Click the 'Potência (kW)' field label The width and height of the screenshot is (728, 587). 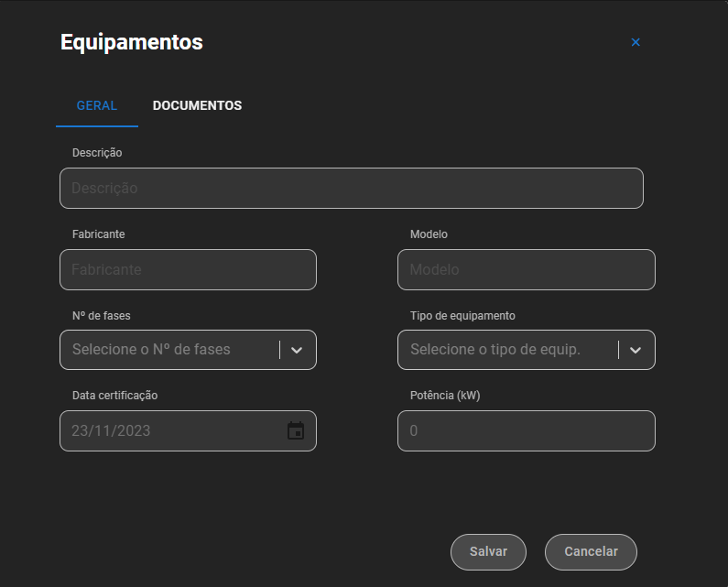pyautogui.click(x=445, y=396)
